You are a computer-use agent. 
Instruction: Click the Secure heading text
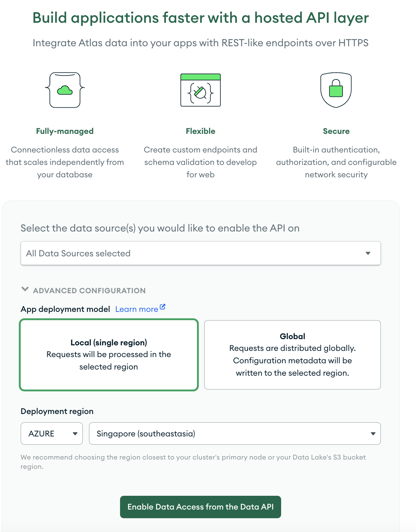336,131
